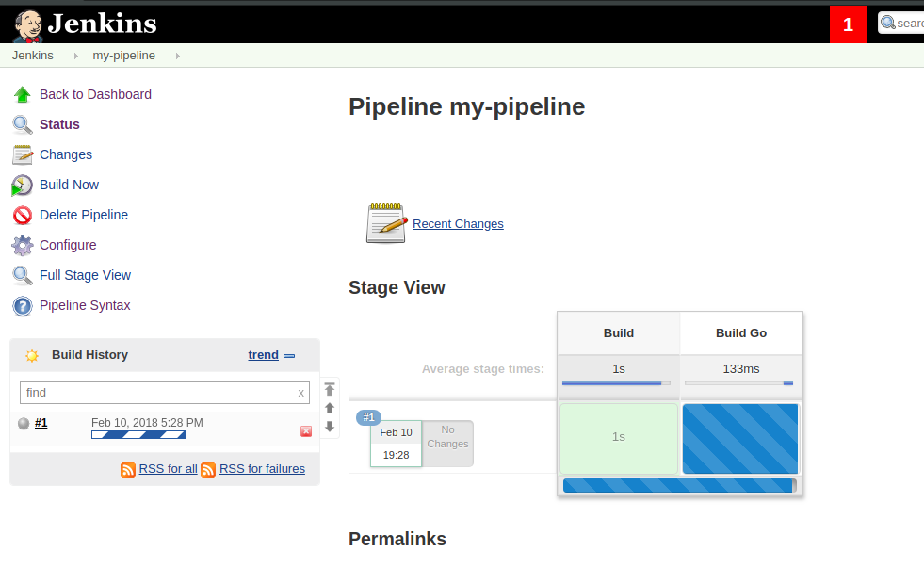Open Back to Dashboard link

click(x=95, y=94)
